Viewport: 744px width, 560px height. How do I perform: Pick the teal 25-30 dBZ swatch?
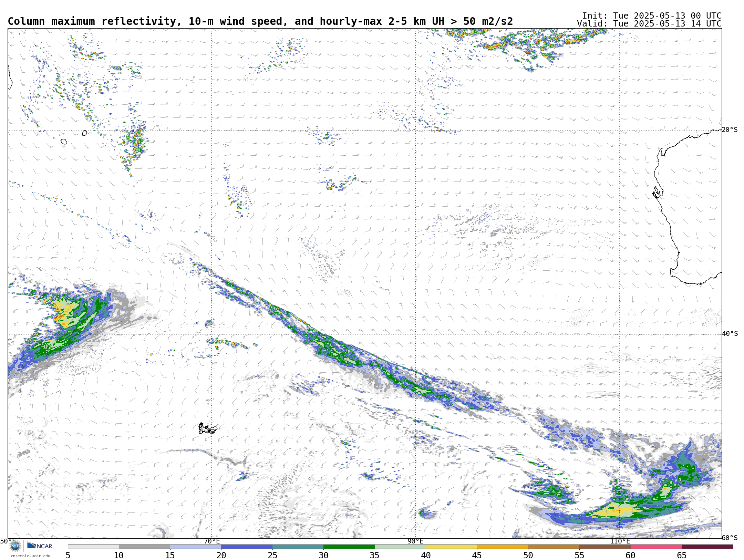point(298,547)
